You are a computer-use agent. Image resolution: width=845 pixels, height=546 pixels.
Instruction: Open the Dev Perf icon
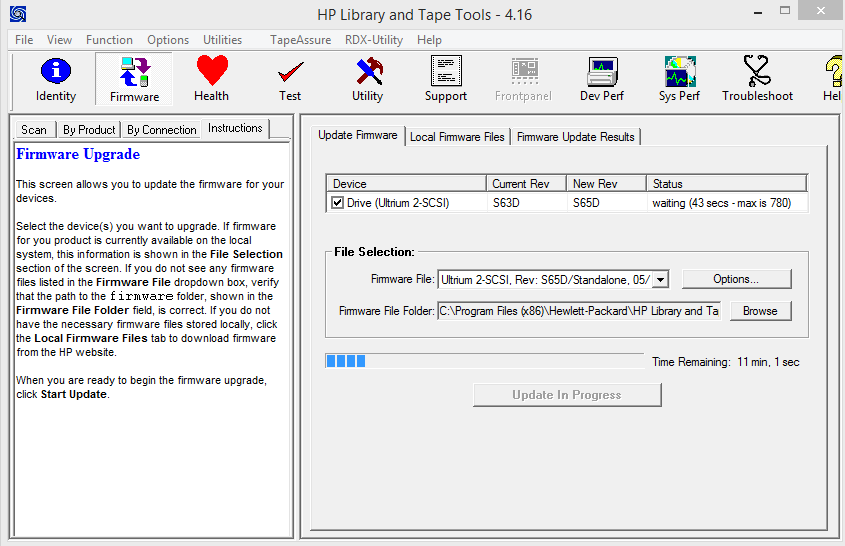point(602,79)
